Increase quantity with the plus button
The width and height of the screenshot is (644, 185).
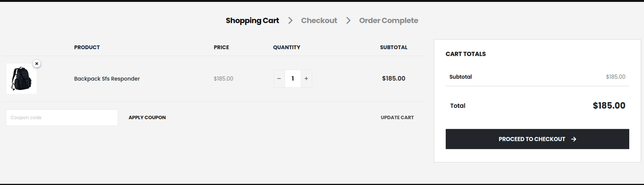click(x=306, y=78)
